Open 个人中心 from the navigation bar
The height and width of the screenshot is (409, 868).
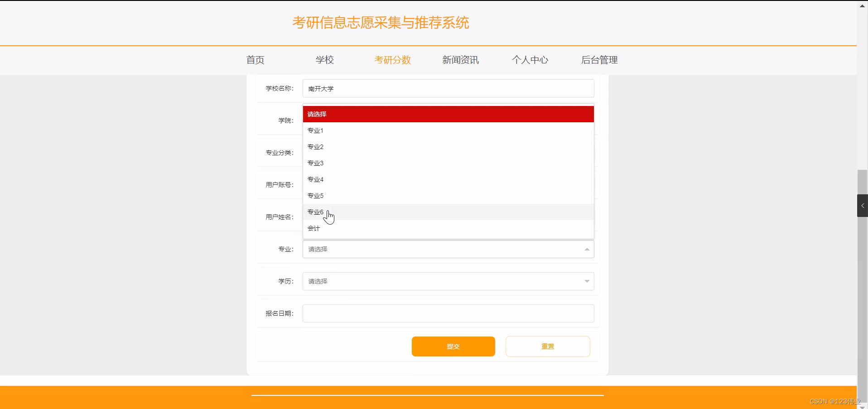click(x=530, y=59)
